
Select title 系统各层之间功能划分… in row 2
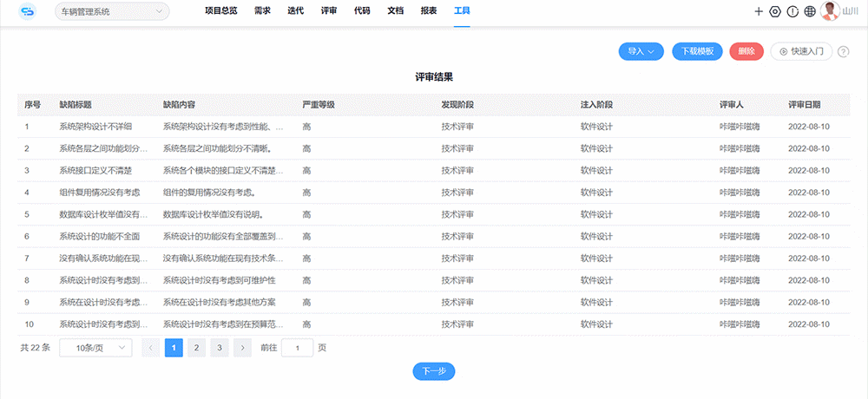[103, 148]
